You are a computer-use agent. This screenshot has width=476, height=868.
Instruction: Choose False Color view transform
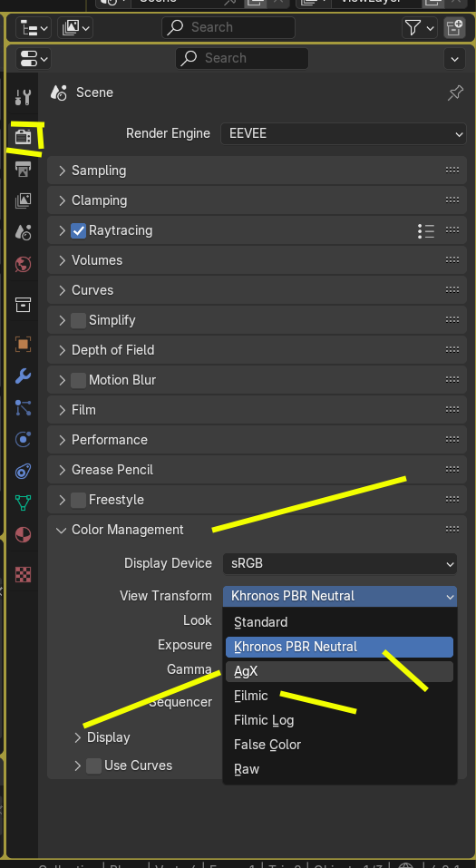339,745
